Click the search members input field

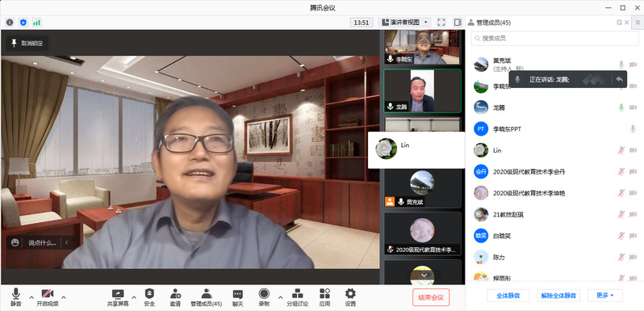(x=554, y=38)
